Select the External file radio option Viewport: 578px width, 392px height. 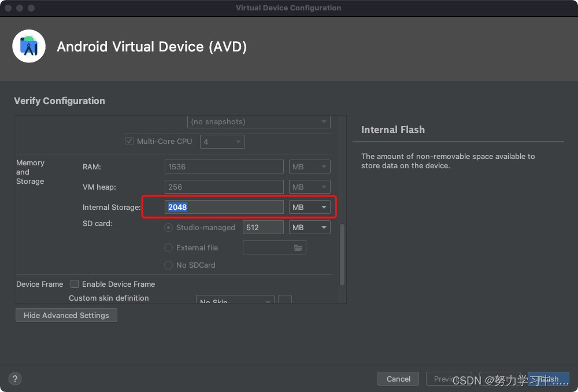click(168, 248)
